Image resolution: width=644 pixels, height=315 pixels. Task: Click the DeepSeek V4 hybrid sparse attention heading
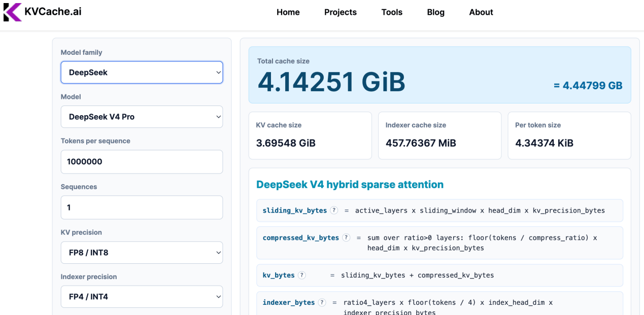(x=350, y=185)
